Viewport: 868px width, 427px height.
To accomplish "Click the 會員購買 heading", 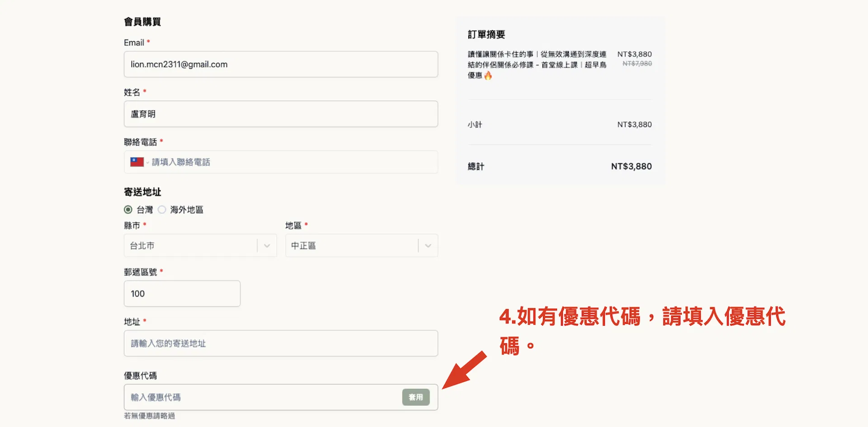I will pos(142,22).
